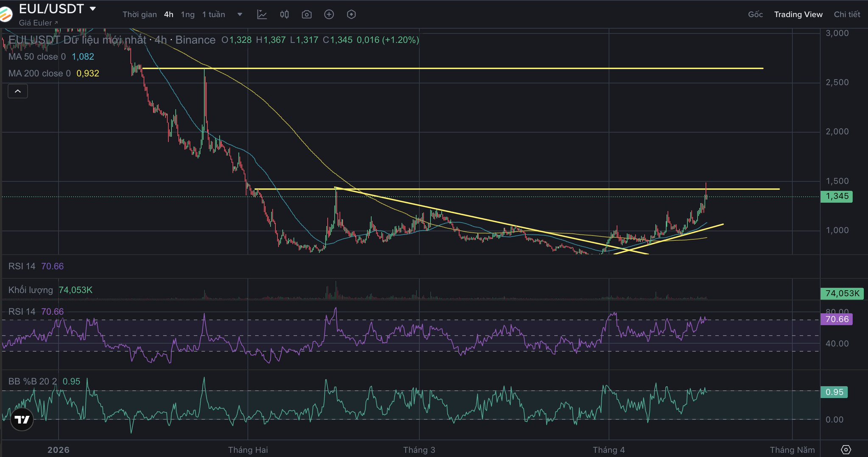
Task: Switch interval to 1 tuần
Action: pos(213,14)
